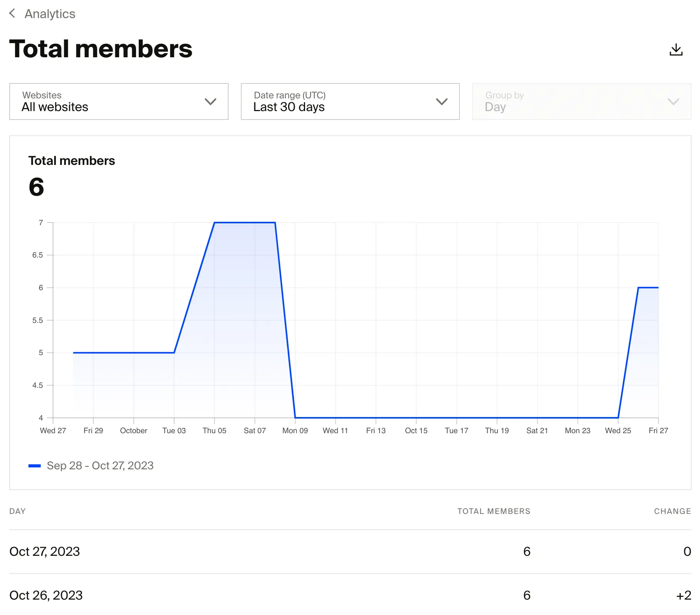Click the back arrow beside Analytics

(x=13, y=13)
